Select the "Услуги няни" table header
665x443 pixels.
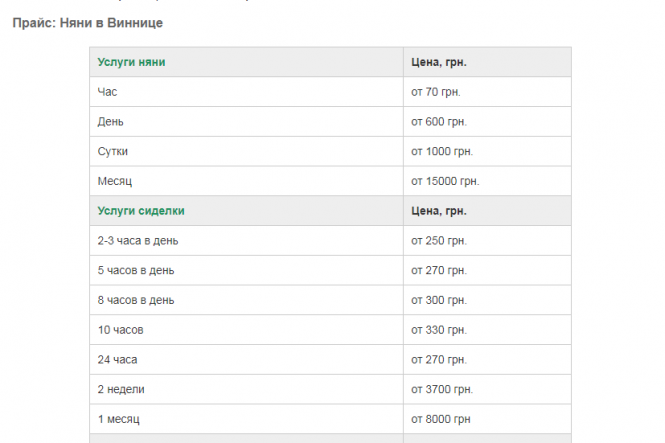[x=131, y=62]
